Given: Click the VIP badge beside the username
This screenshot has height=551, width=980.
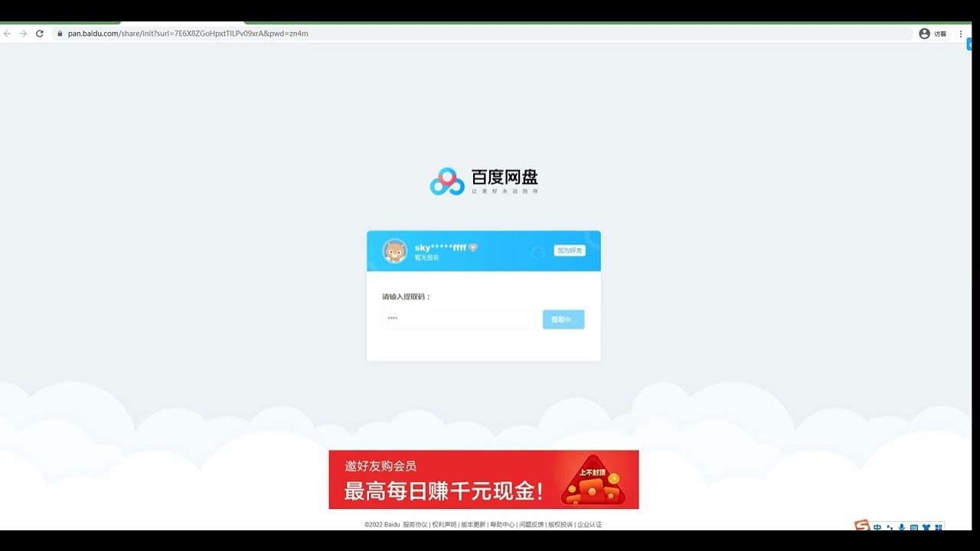Looking at the screenshot, I should (x=473, y=248).
